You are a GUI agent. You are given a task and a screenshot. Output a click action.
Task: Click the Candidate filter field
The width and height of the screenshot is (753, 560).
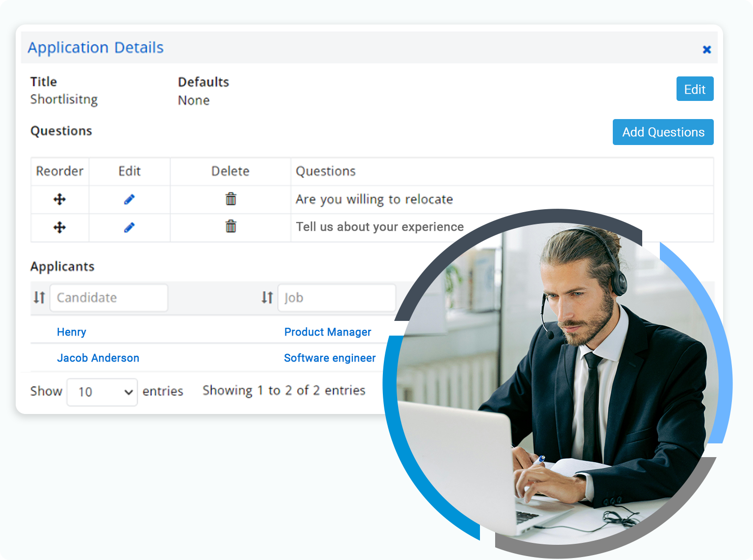(109, 297)
